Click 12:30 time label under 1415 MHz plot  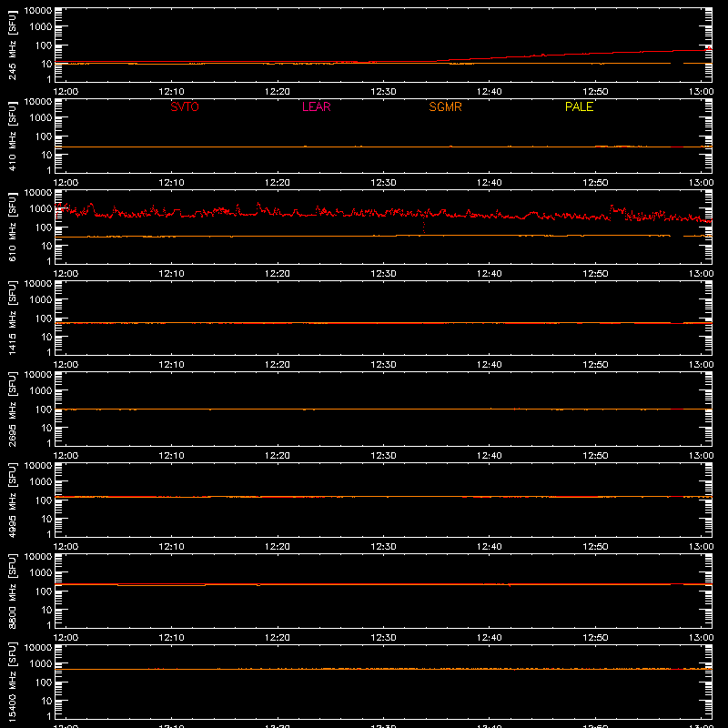click(383, 365)
